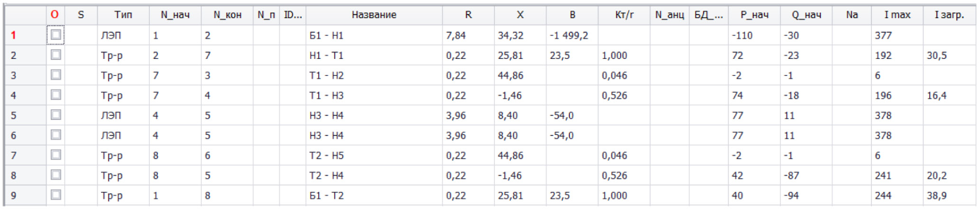Image resolution: width=980 pixels, height=210 pixels.
Task: Select row number 8 in row header
Action: coord(14,176)
